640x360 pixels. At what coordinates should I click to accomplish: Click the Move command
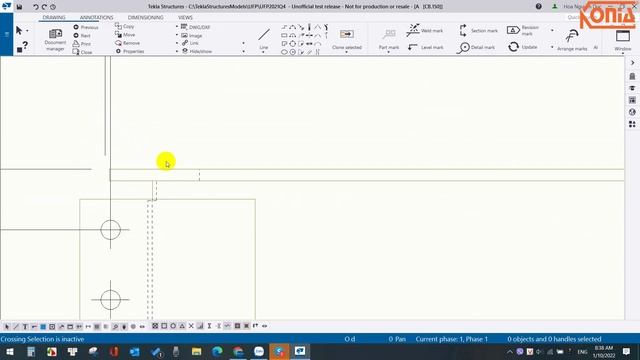coord(125,35)
